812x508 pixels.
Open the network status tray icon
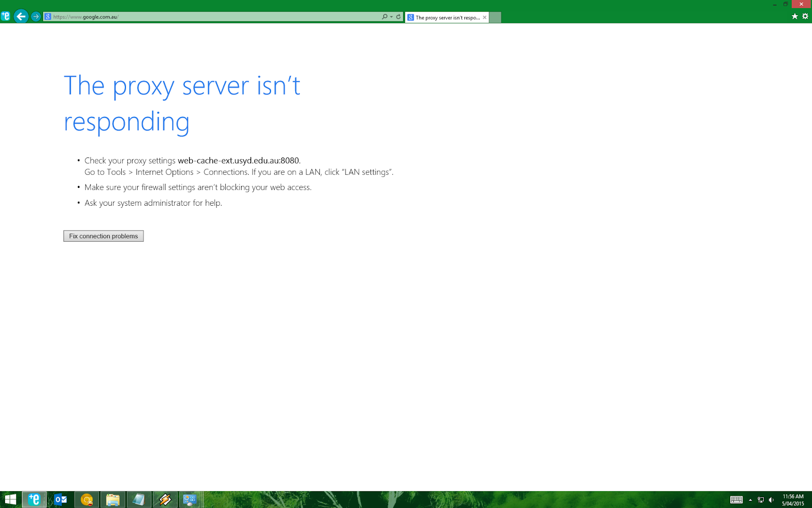760,499
